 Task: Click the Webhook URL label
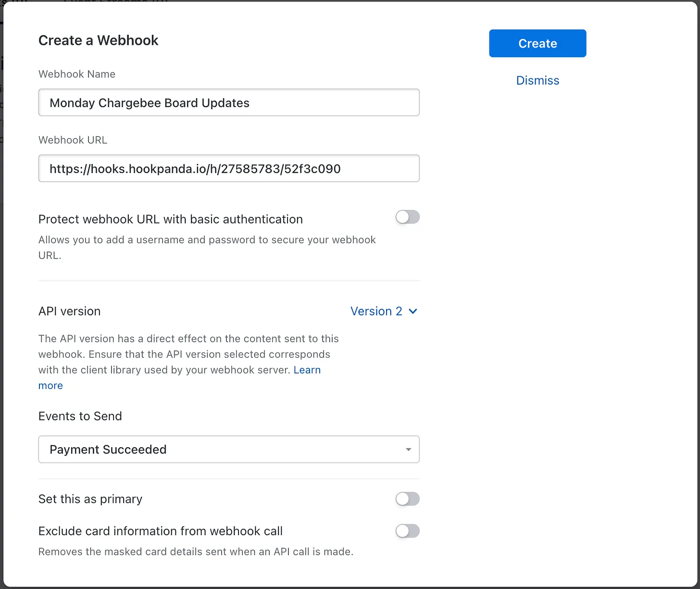(73, 140)
